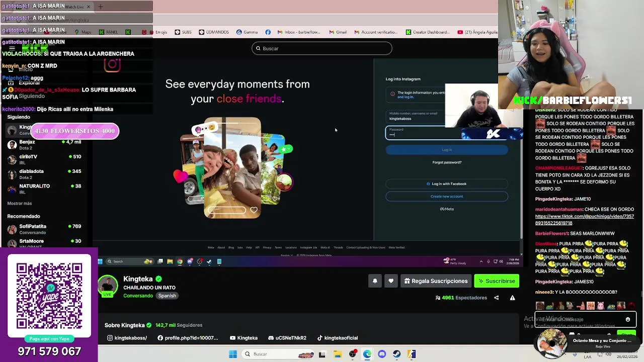Click the Instagram photo collage image

pyautogui.click(x=232, y=168)
